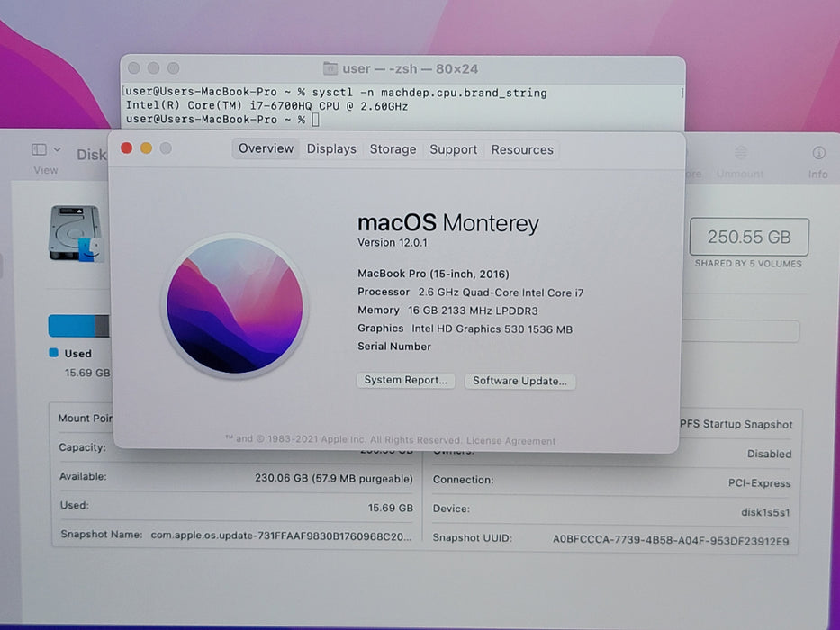Click the Disk Utility Unmount icon
Viewport: 840px width, 630px height.
(740, 153)
